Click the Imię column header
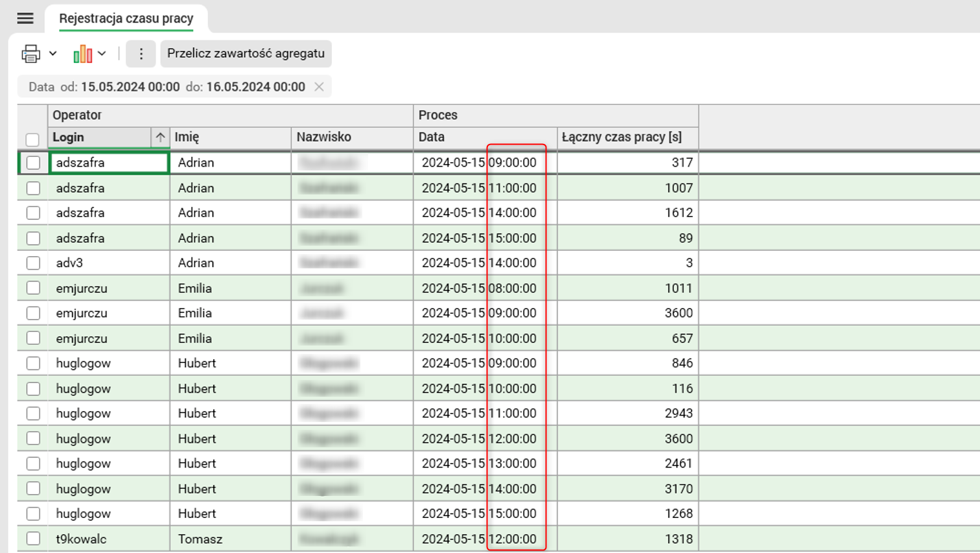980x553 pixels. tap(231, 137)
